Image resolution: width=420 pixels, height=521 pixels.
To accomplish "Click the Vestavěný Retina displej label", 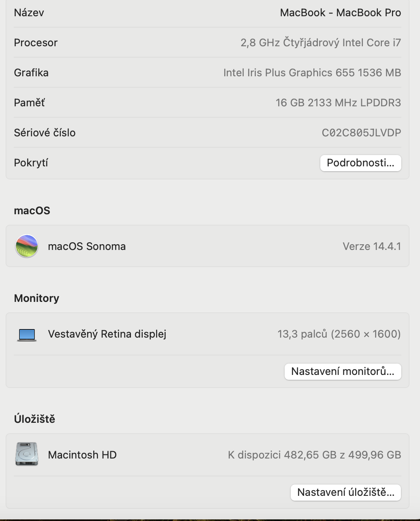I will click(107, 334).
